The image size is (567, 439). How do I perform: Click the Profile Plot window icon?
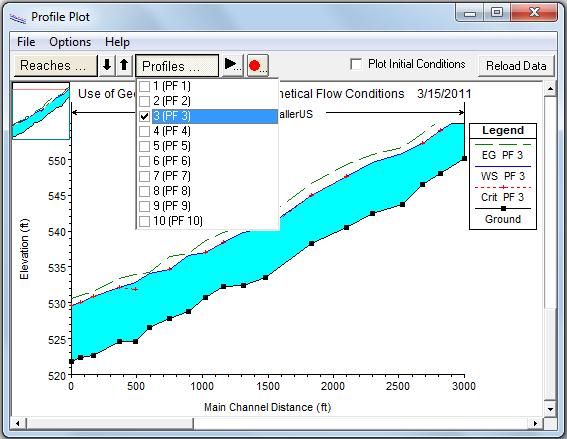tap(18, 17)
